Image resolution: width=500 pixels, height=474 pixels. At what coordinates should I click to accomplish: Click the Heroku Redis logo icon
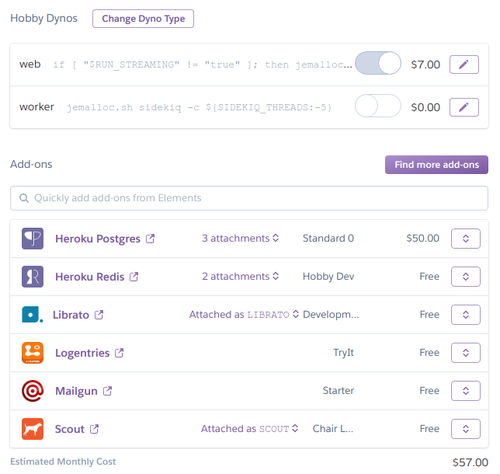pos(32,276)
